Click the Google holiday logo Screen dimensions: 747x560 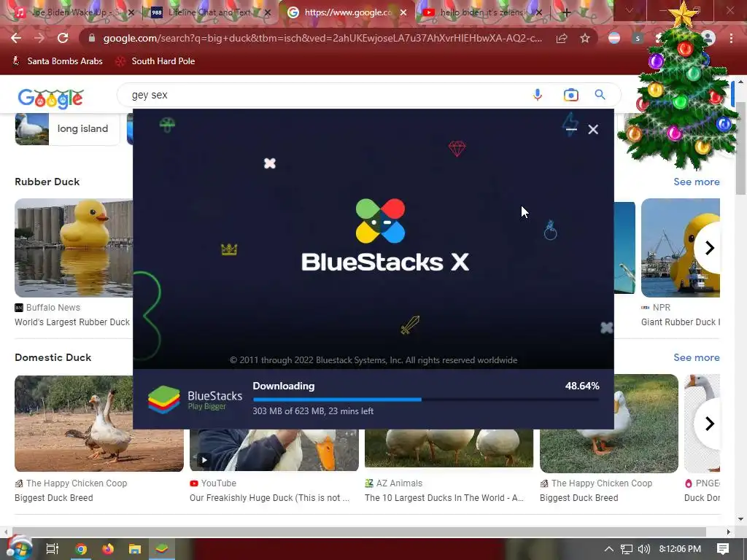pos(50,98)
